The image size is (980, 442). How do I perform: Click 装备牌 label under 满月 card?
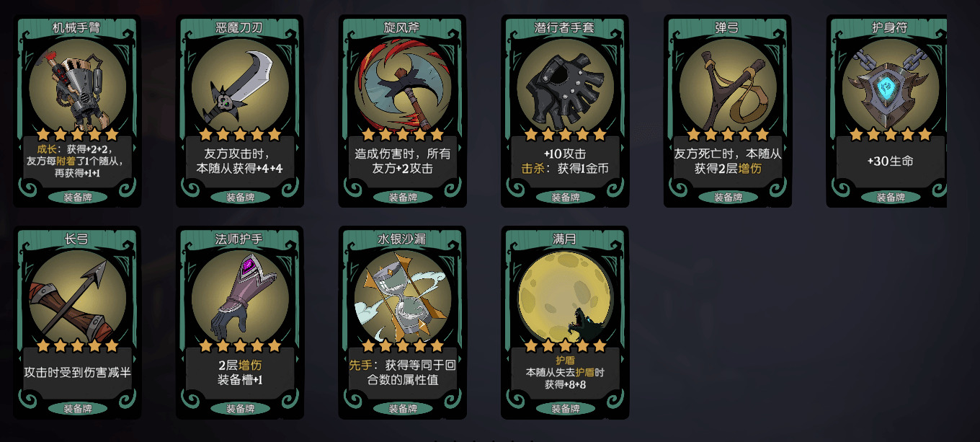point(566,409)
